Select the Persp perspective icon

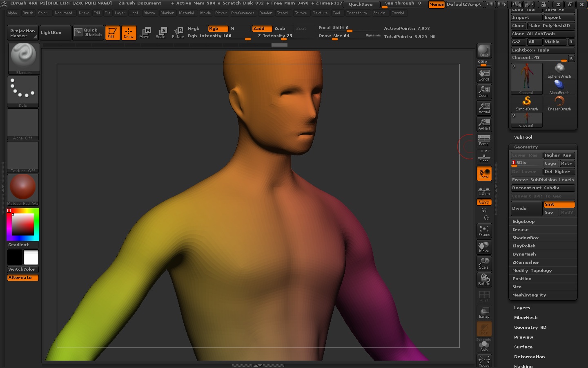click(x=484, y=140)
